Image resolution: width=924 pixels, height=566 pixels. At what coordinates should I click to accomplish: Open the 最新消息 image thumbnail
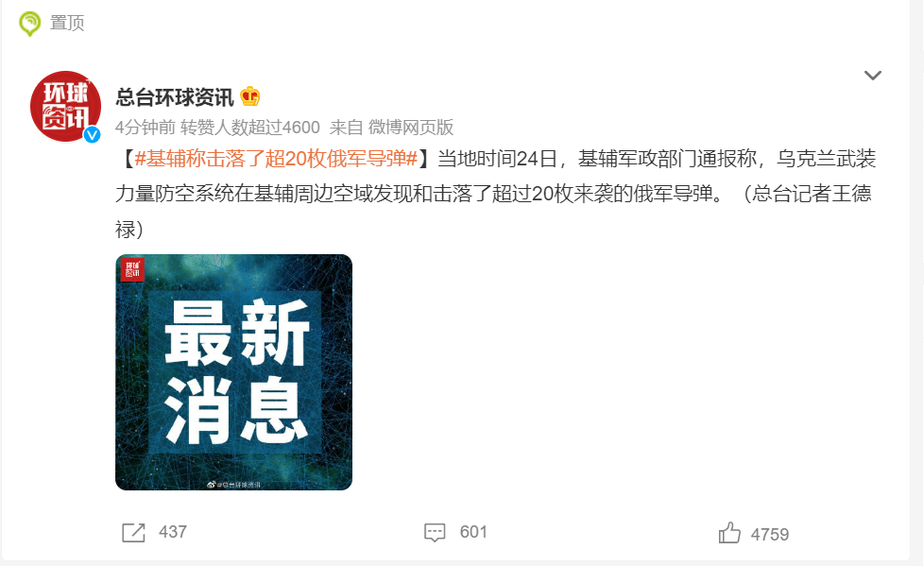(234, 372)
